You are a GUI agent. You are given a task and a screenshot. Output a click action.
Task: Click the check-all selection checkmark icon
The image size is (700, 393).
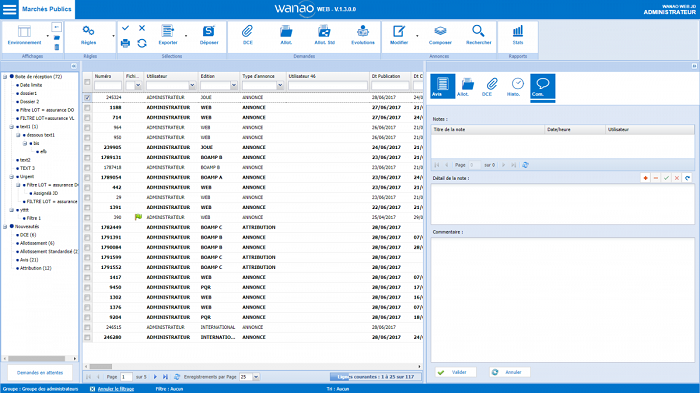pos(125,28)
